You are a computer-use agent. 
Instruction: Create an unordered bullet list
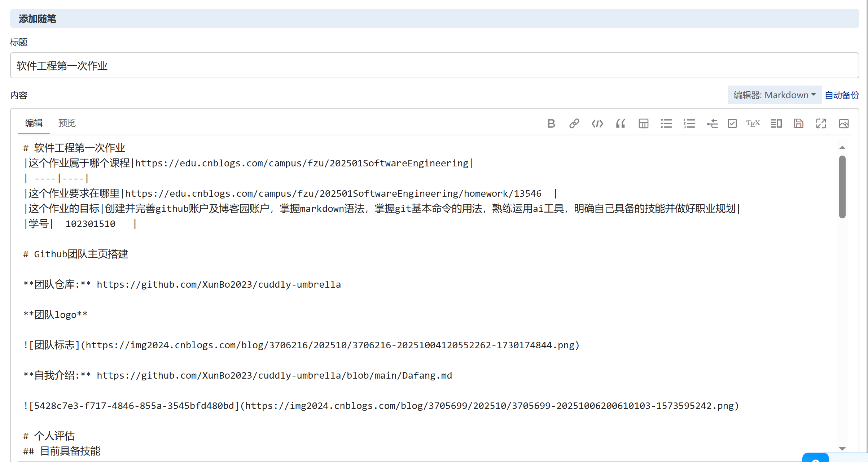[666, 124]
